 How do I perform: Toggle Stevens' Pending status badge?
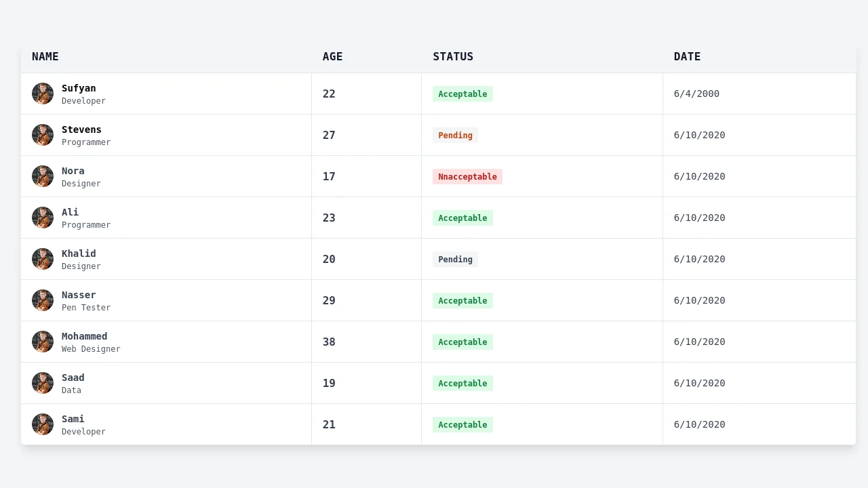pyautogui.click(x=455, y=135)
